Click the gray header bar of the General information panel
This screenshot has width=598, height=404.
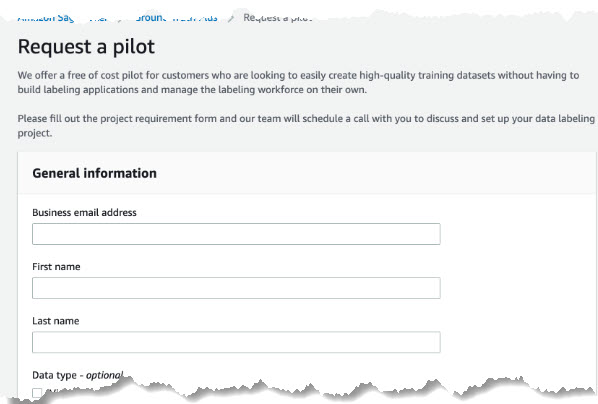307,173
